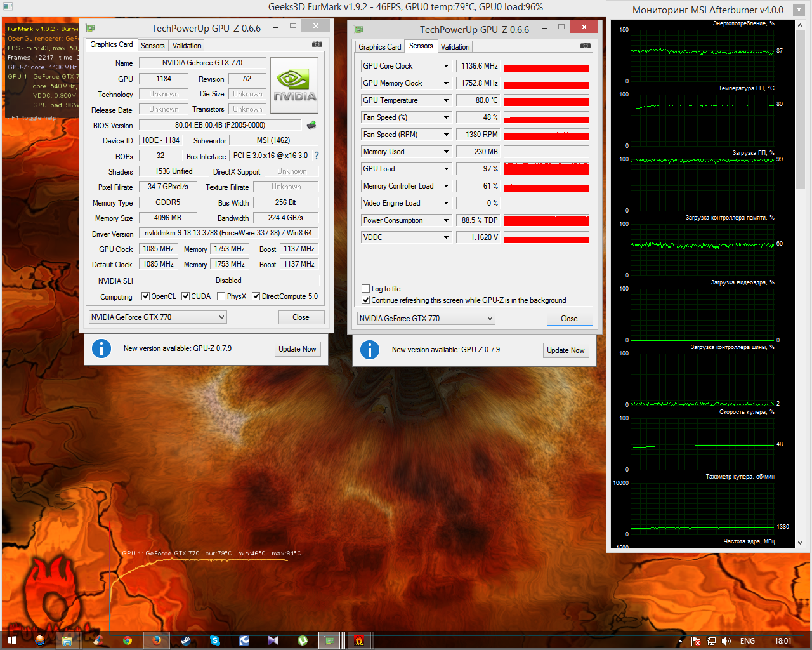Show hidden tray icons arrow
The height and width of the screenshot is (650, 812).
pos(681,641)
